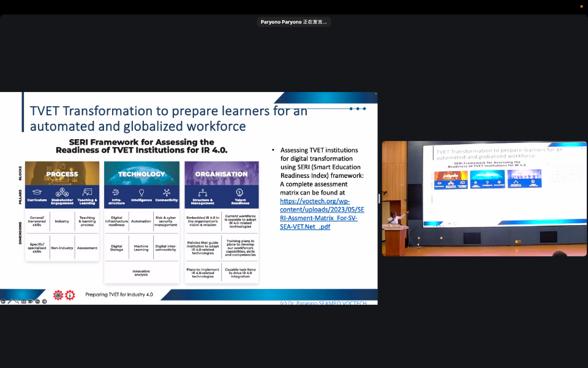Click 'Current workforce is capable to adopt' cell

click(240, 221)
